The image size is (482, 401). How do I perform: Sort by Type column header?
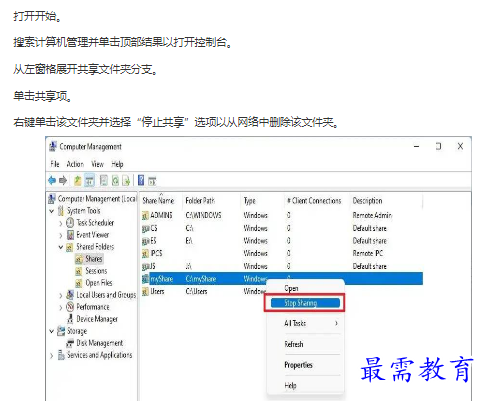click(249, 201)
